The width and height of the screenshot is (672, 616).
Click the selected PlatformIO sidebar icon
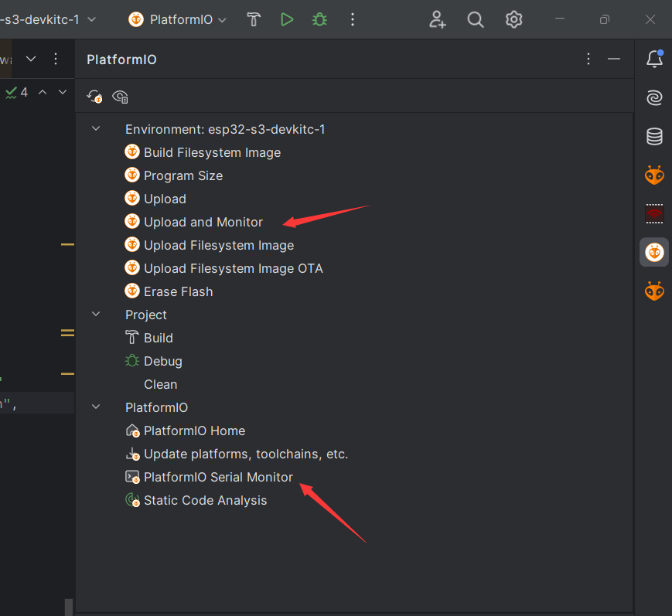654,252
